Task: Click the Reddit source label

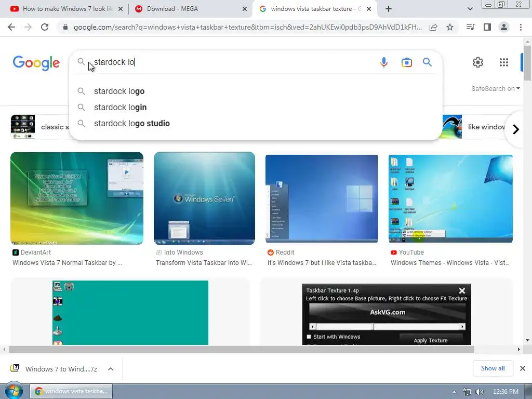Action: point(281,252)
